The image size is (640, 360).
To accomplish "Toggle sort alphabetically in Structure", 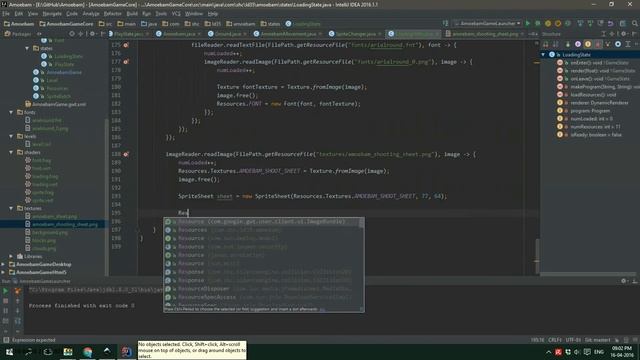I will click(x=556, y=44).
